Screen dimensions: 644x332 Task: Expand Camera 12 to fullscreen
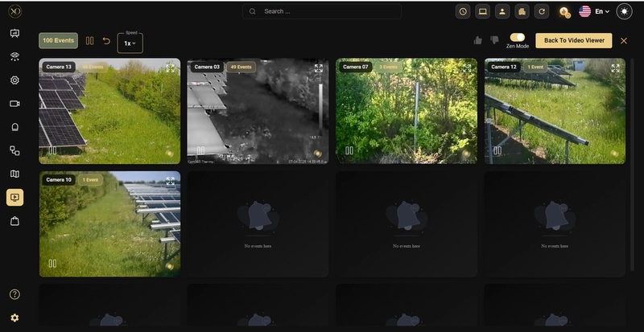click(615, 68)
